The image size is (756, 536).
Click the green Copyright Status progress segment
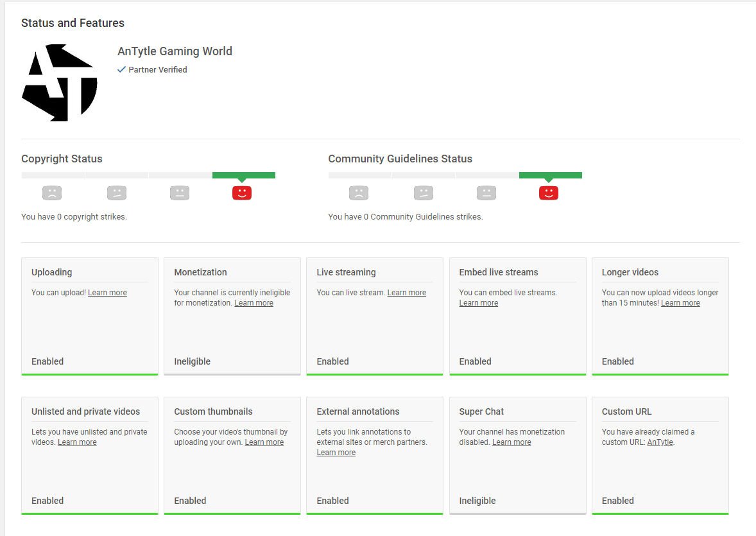coord(244,175)
